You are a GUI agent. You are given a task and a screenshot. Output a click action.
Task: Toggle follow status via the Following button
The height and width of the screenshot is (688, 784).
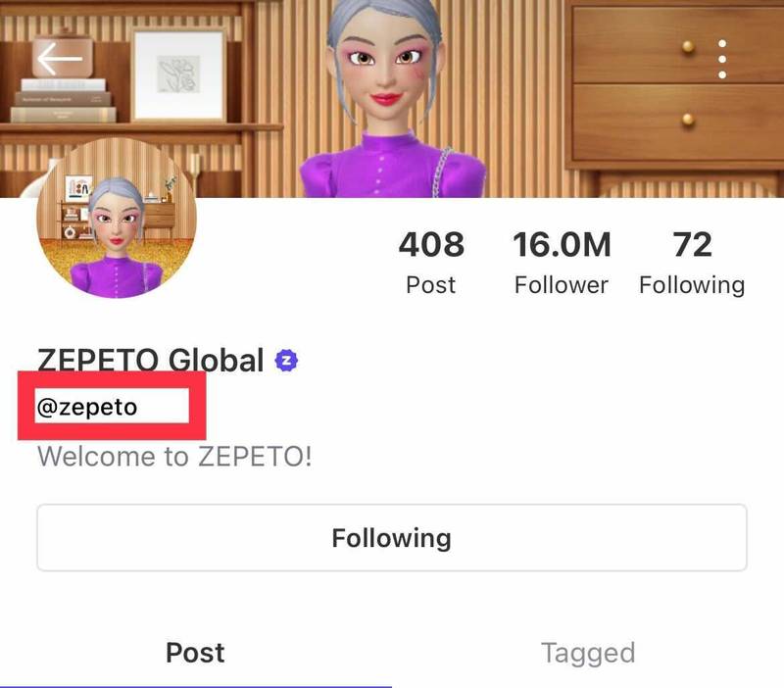(391, 537)
